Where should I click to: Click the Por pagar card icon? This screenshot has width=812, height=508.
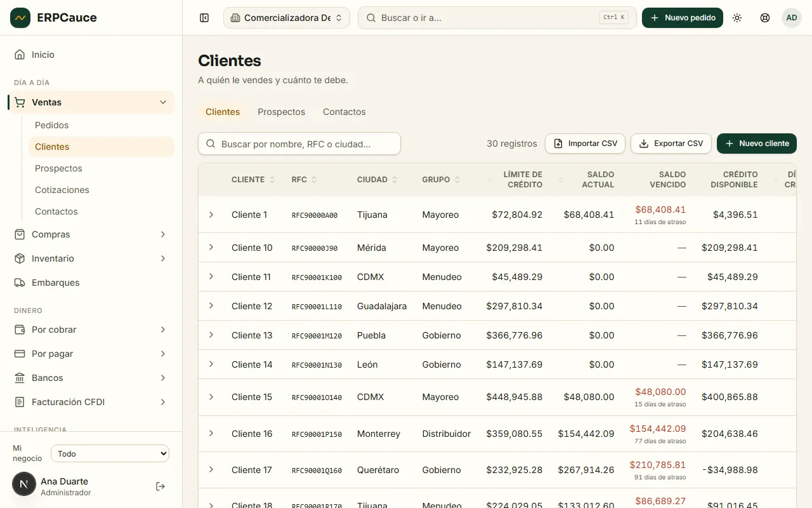tap(20, 354)
